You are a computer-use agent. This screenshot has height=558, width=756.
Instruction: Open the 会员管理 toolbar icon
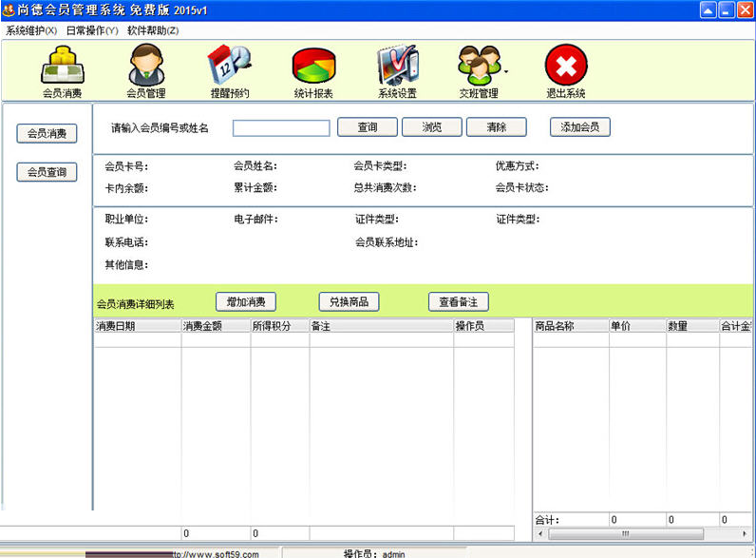146,71
